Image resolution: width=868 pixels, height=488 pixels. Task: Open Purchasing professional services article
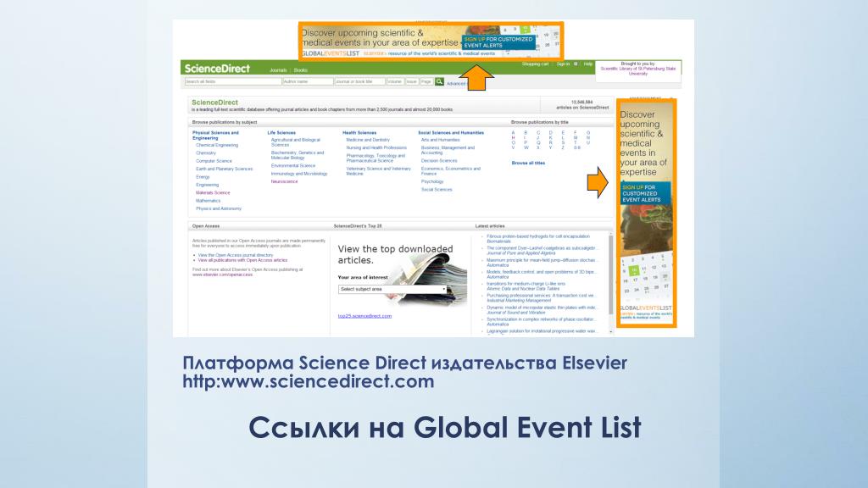click(540, 296)
